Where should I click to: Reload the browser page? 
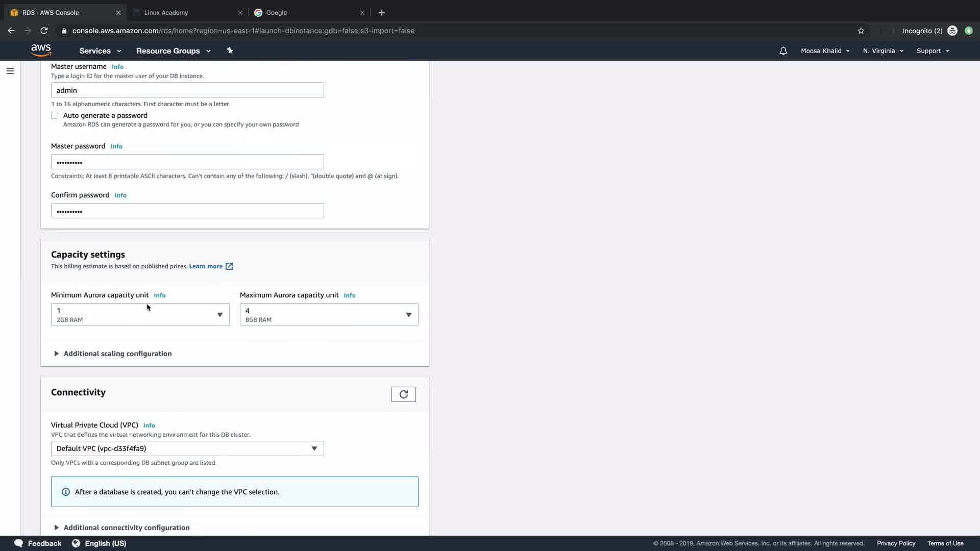[x=44, y=31]
